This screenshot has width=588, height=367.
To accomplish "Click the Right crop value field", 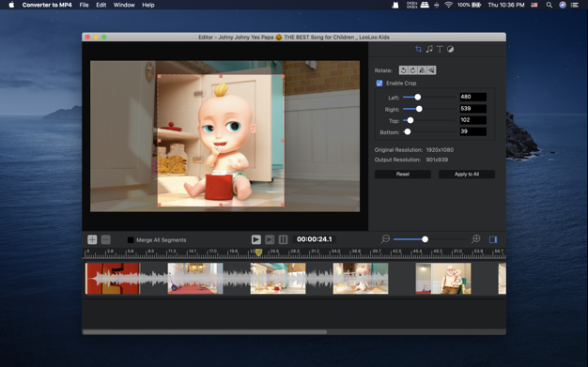I will click(x=473, y=109).
